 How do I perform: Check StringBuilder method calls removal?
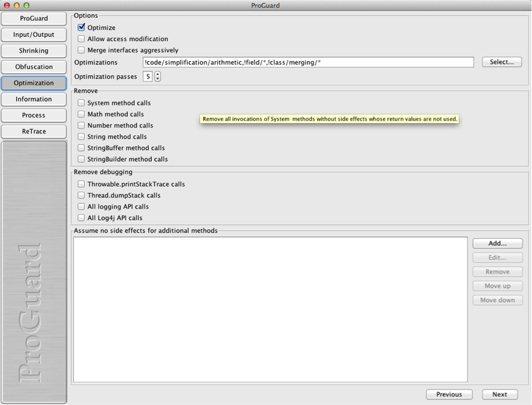[81, 159]
